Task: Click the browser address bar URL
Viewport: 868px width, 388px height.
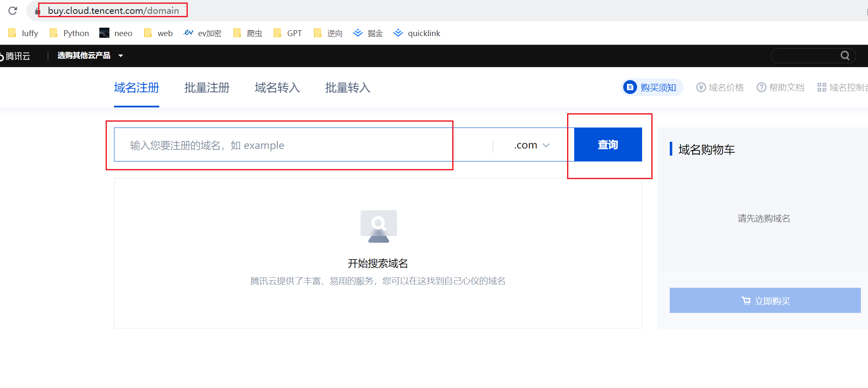Action: tap(113, 10)
